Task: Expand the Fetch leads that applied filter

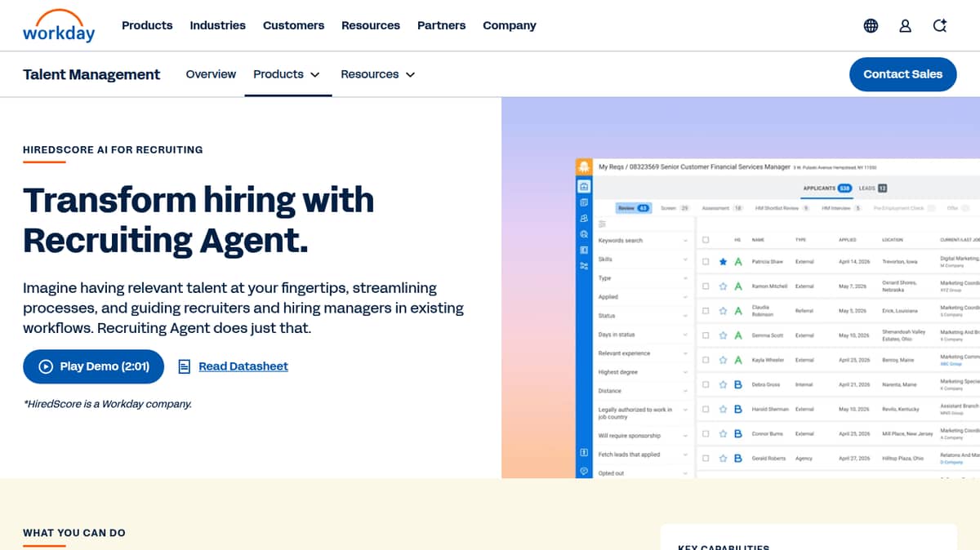Action: pyautogui.click(x=644, y=455)
